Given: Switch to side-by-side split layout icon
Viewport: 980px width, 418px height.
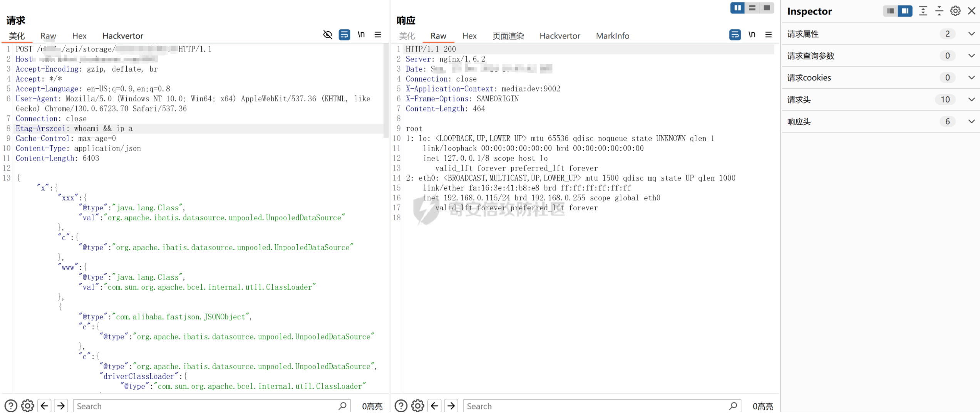Looking at the screenshot, I should click(x=737, y=8).
